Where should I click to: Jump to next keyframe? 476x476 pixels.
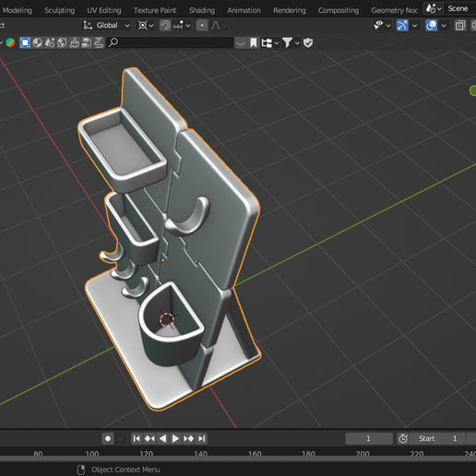188,438
